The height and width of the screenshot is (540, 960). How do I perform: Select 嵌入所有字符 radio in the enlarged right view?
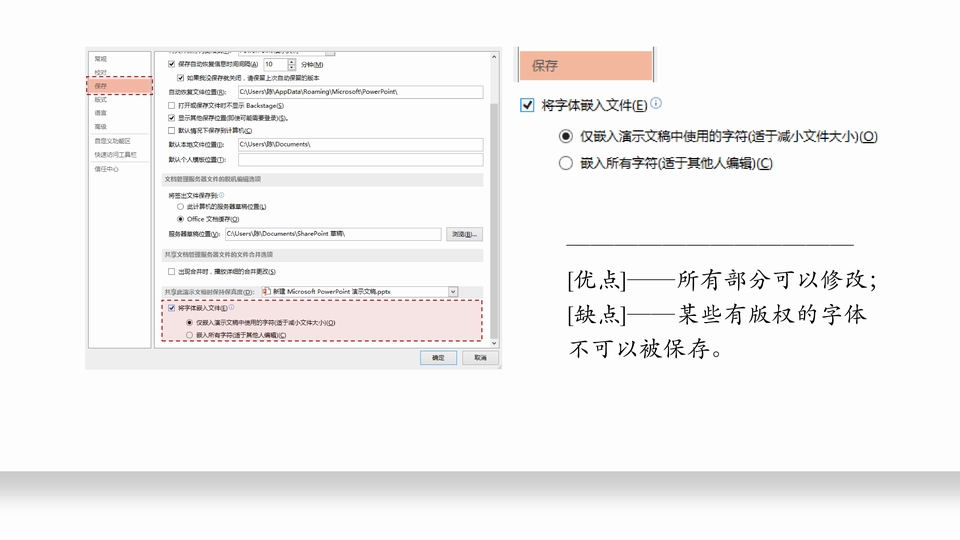tap(566, 163)
